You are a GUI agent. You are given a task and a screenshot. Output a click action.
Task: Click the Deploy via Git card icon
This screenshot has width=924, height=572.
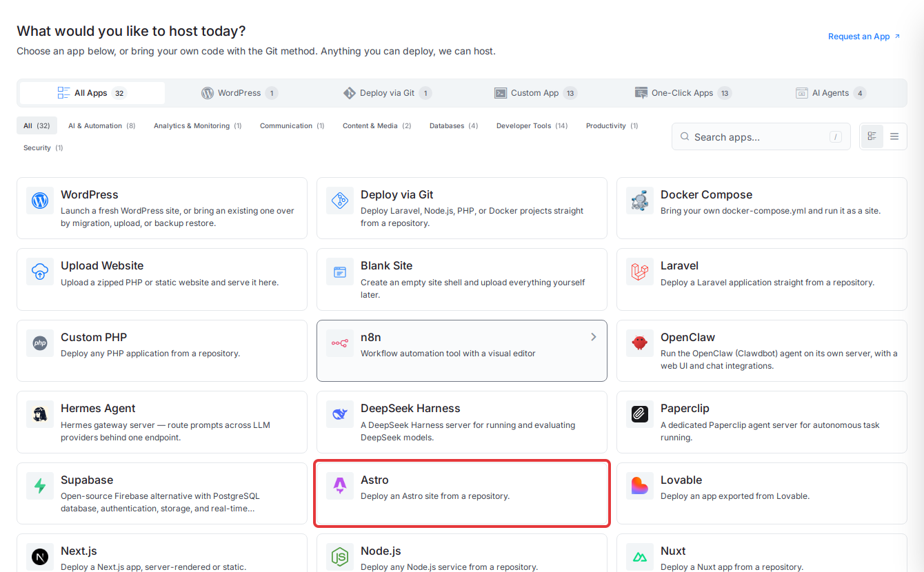[340, 201]
